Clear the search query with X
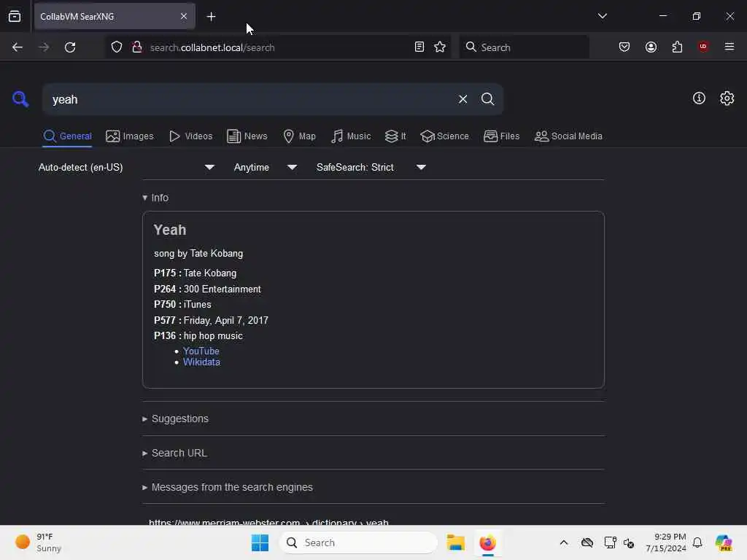747x560 pixels. (462, 99)
